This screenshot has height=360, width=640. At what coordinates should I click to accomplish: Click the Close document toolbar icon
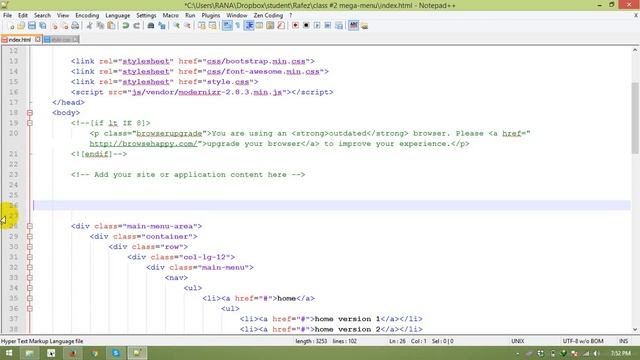[x=53, y=26]
